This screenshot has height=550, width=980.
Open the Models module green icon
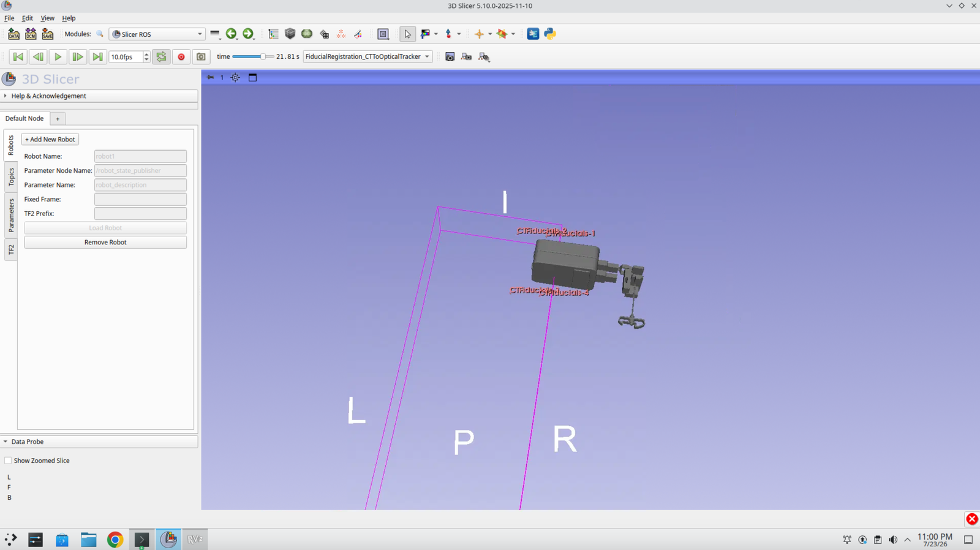coord(307,34)
